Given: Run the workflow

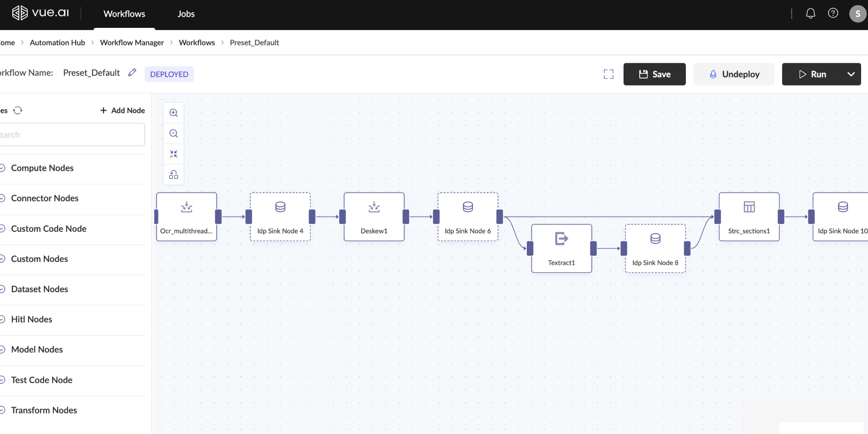Looking at the screenshot, I should (812, 74).
